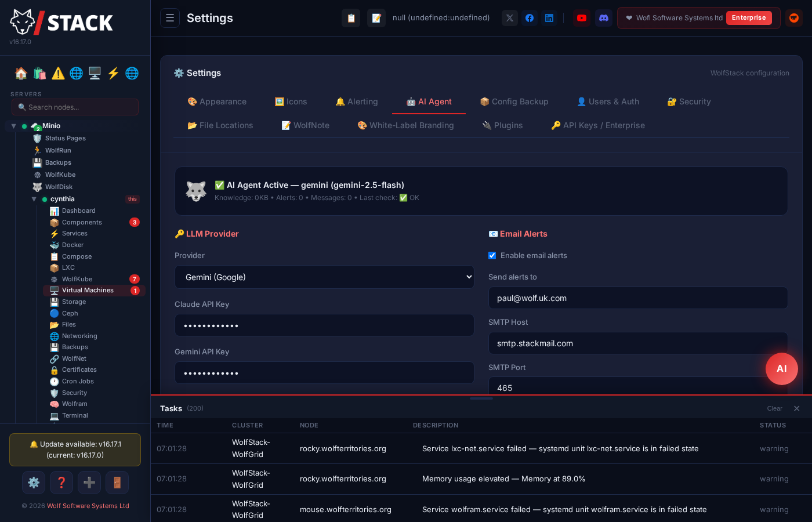Screen dimensions: 812x522
Task: Click the door logout button at sidebar bottom
Action: pyautogui.click(x=117, y=483)
